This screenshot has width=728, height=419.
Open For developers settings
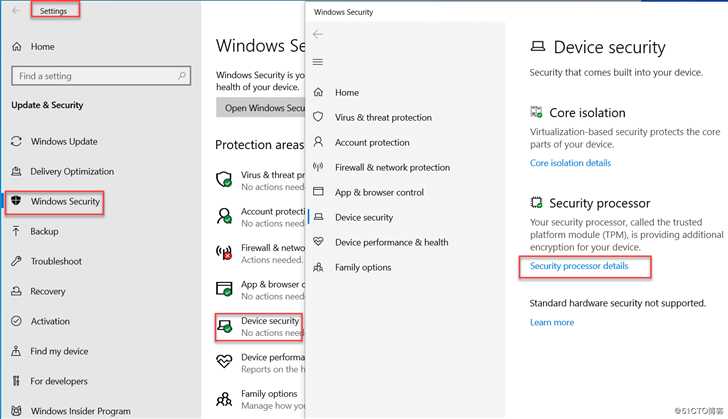58,381
